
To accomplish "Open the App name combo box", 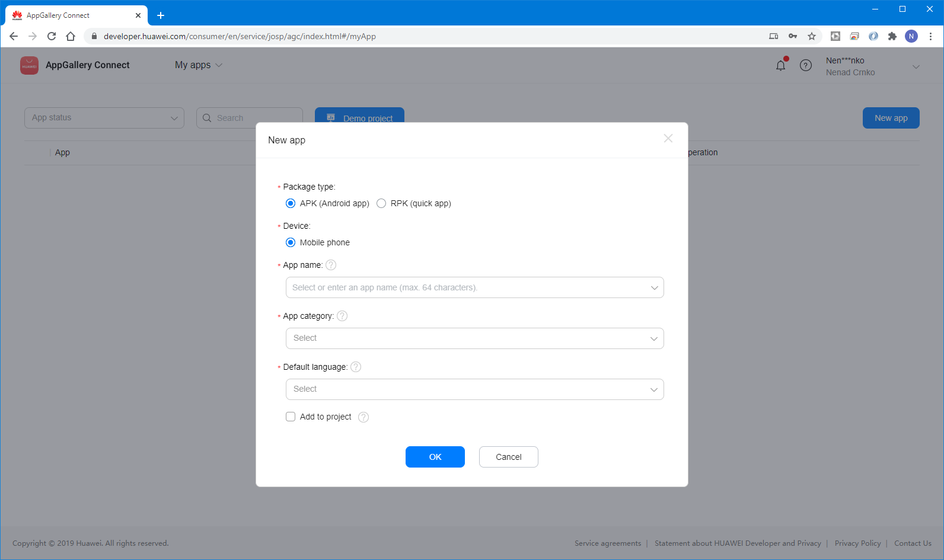I will pyautogui.click(x=474, y=287).
